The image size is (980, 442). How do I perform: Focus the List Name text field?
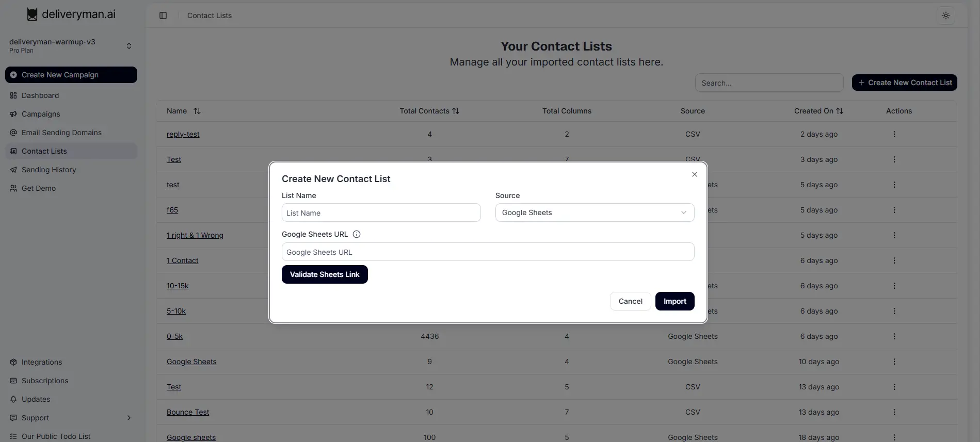coord(381,213)
